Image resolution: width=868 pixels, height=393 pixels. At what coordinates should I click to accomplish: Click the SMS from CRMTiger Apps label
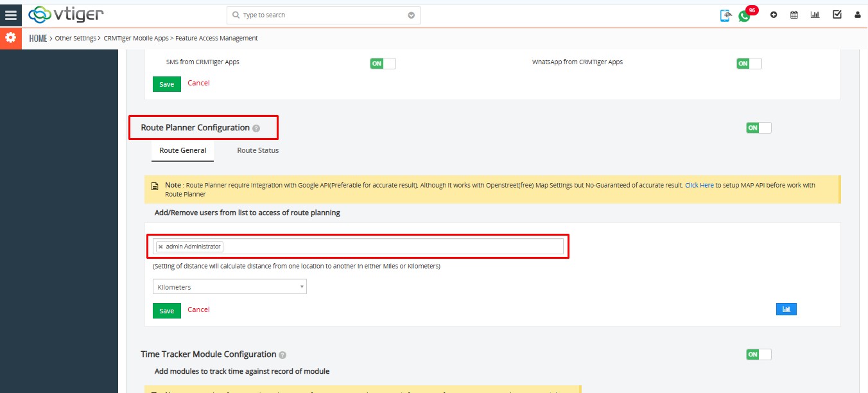click(x=203, y=62)
